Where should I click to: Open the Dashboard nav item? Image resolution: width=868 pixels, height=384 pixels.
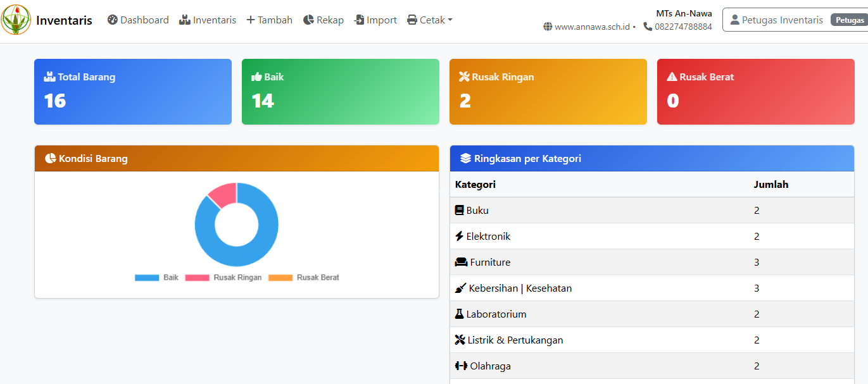(x=138, y=20)
